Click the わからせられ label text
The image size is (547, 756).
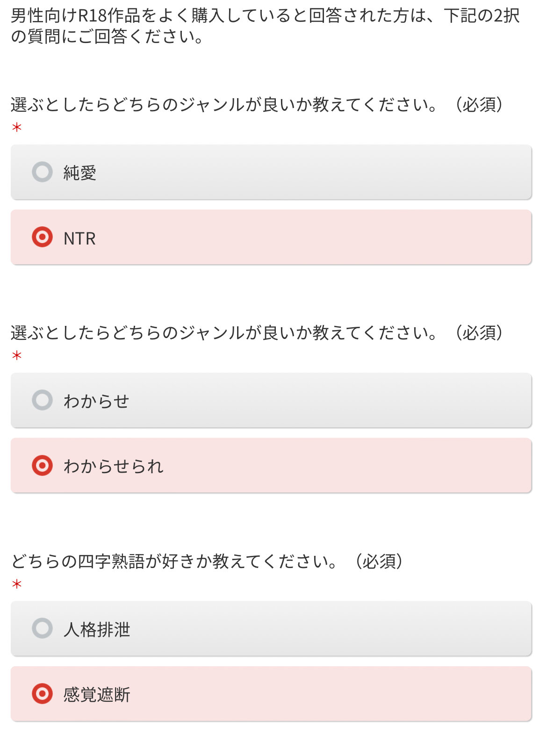[114, 467]
